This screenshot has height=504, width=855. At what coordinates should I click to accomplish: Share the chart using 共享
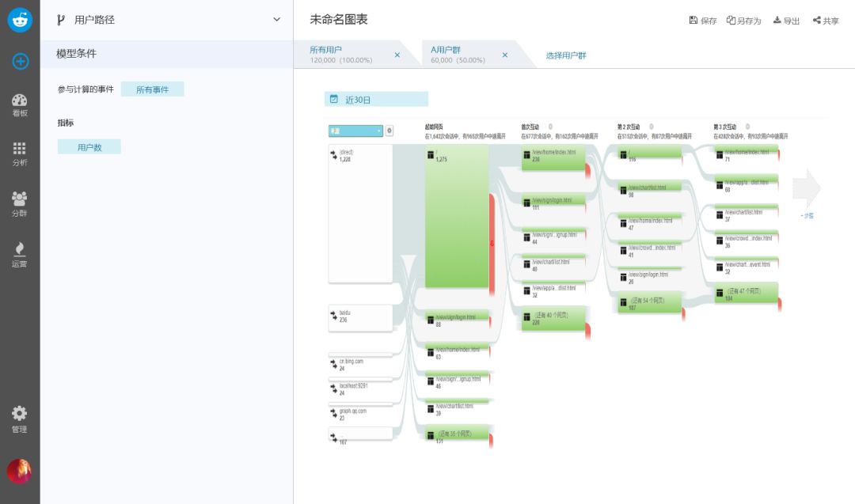[x=826, y=21]
